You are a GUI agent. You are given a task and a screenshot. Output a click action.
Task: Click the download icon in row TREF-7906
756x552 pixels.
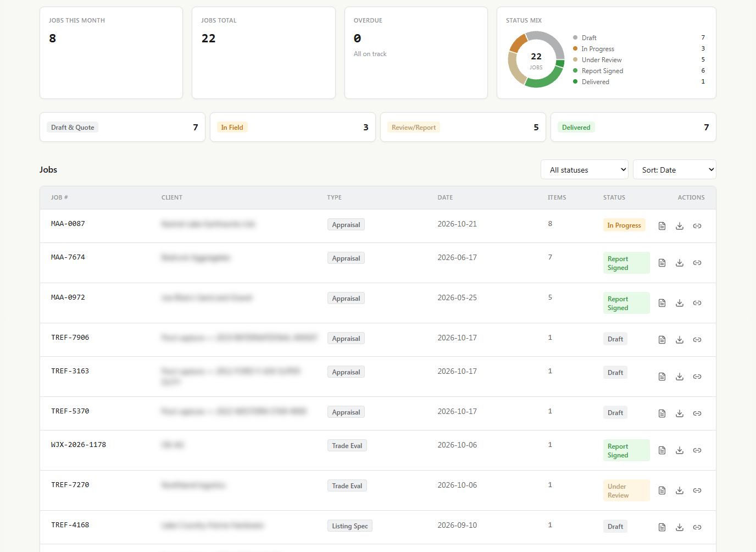tap(680, 340)
